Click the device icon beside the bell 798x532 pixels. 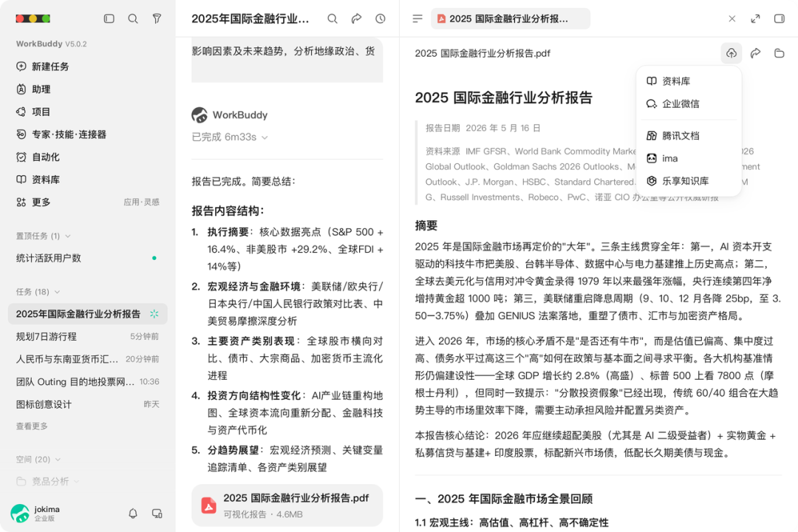tap(157, 514)
